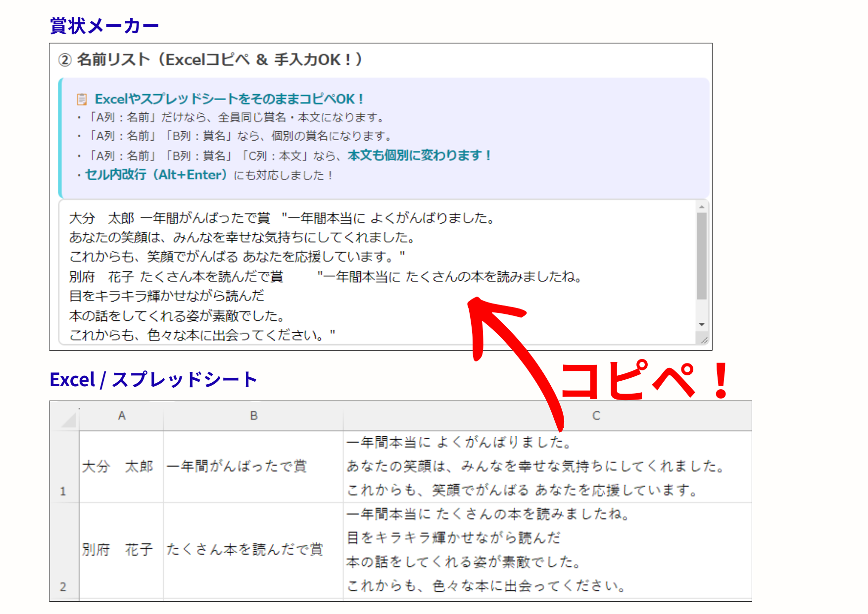This screenshot has height=614, width=868.
Task: Click the scrollbar down arrow in the name list box
Action: [702, 324]
